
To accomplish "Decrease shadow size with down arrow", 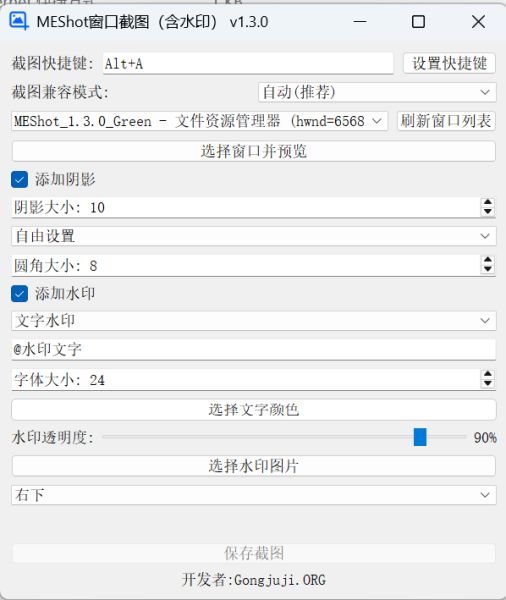I will (488, 211).
